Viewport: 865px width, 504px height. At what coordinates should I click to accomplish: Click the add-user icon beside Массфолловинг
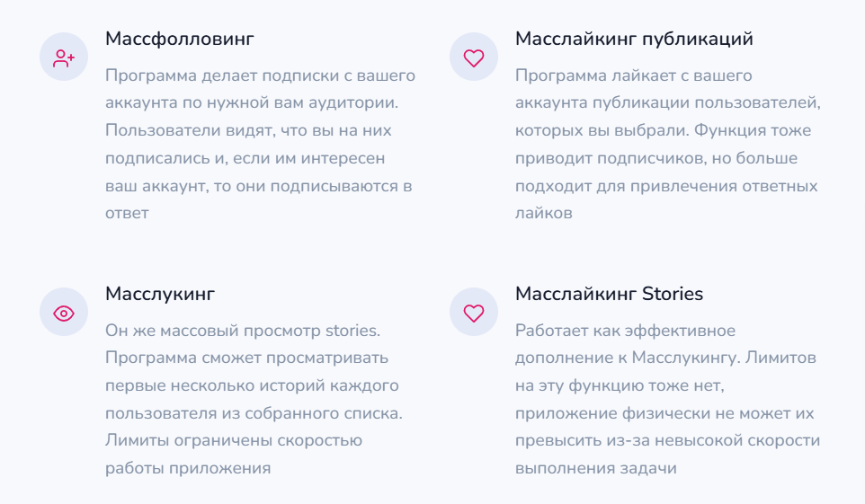(x=64, y=57)
